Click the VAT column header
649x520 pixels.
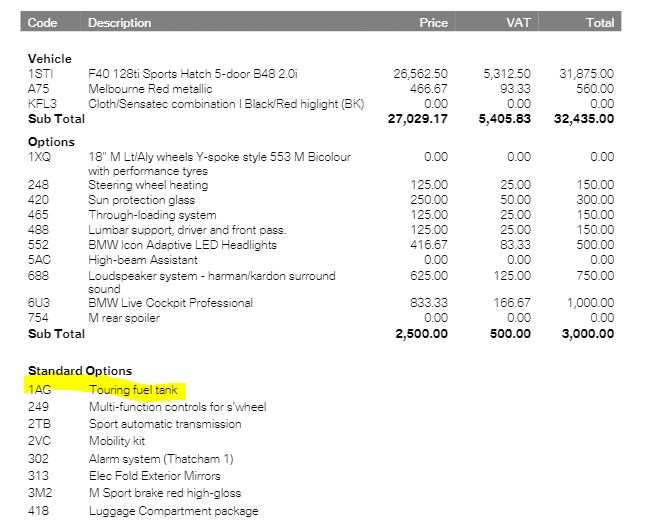tap(518, 22)
